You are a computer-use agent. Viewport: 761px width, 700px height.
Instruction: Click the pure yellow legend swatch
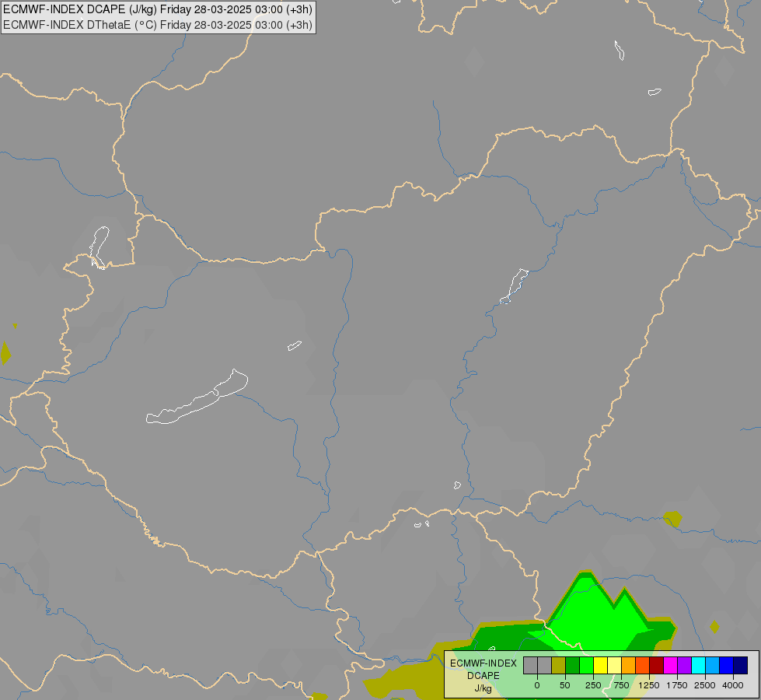tap(600, 665)
